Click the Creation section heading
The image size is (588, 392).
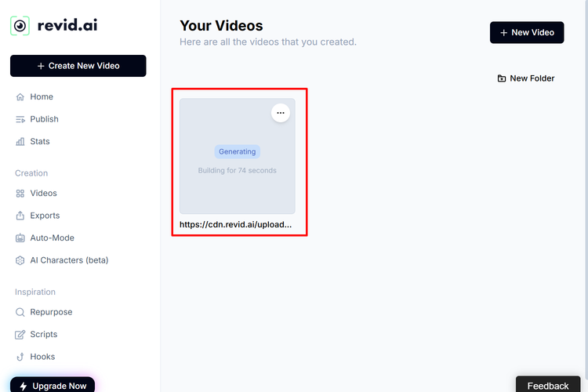point(31,173)
